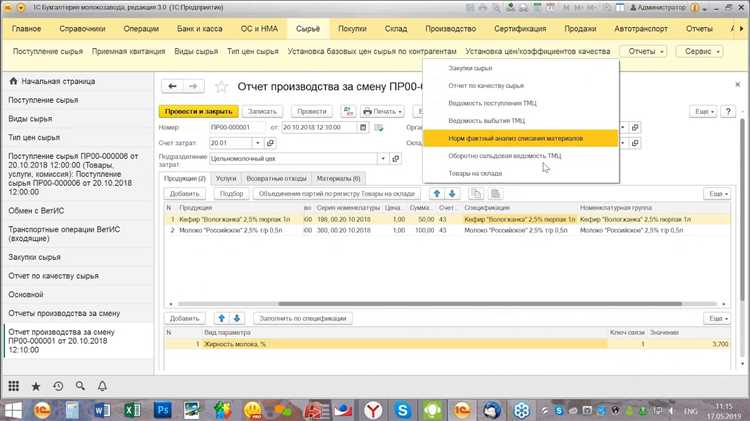This screenshot has height=421, width=750.
Task: Open the notifications bell in bottom panel
Action: tap(102, 385)
